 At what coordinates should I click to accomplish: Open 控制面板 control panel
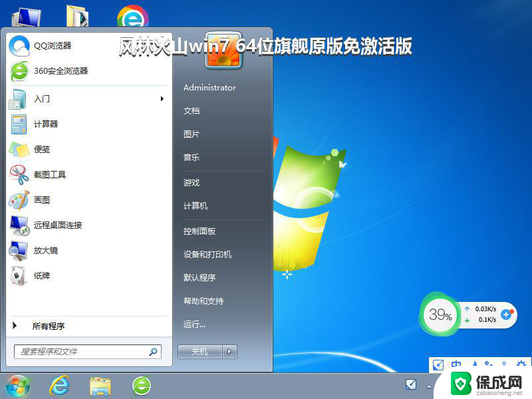199,231
